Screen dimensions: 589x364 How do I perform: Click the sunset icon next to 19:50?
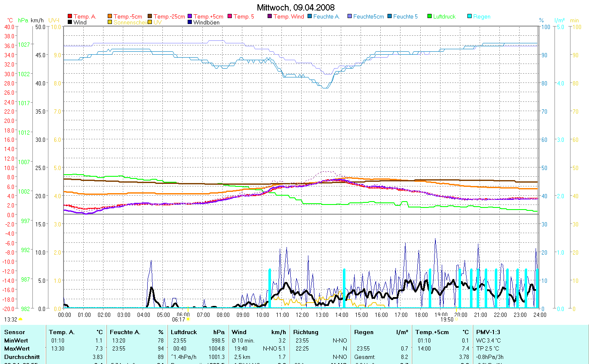pos(456,319)
